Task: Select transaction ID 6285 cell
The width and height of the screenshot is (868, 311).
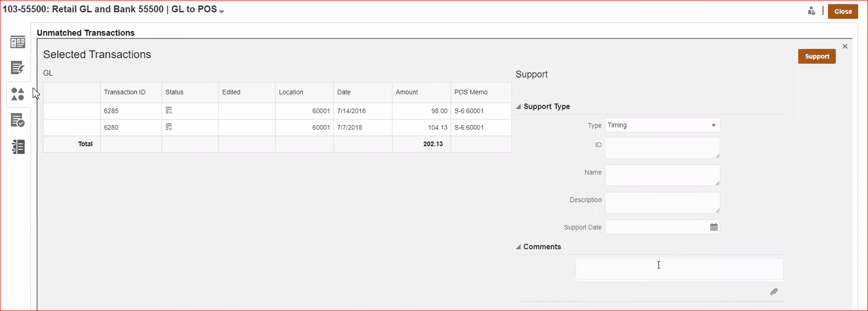Action: (x=131, y=111)
